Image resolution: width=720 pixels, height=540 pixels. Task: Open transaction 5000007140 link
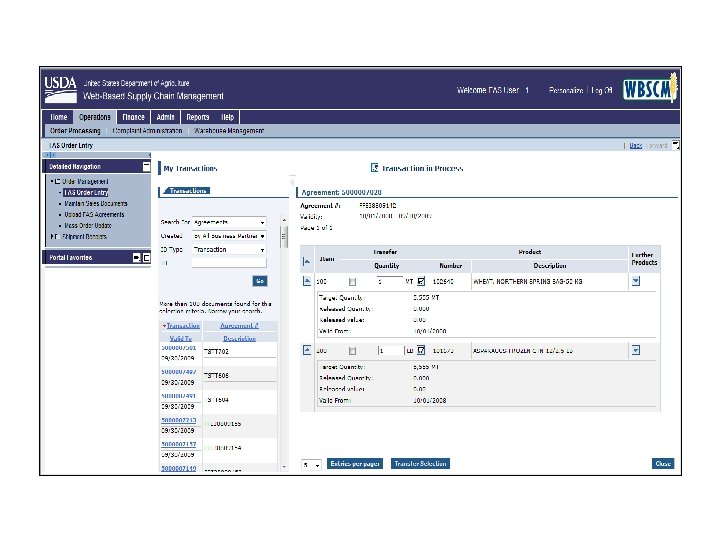click(x=179, y=468)
